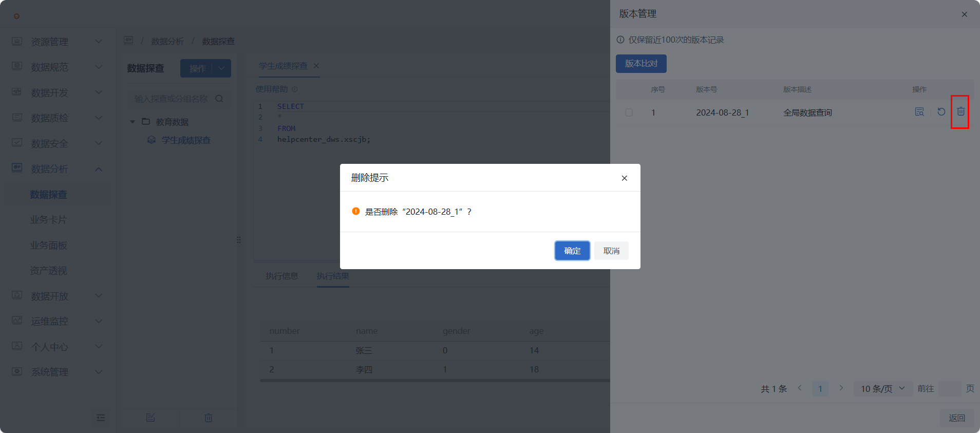Confirm deletion with the 确定 button
This screenshot has height=433, width=980.
572,251
